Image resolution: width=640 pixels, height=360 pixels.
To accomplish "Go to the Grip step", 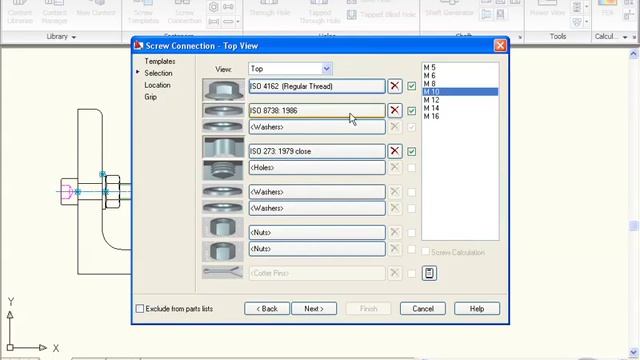I will click(150, 97).
